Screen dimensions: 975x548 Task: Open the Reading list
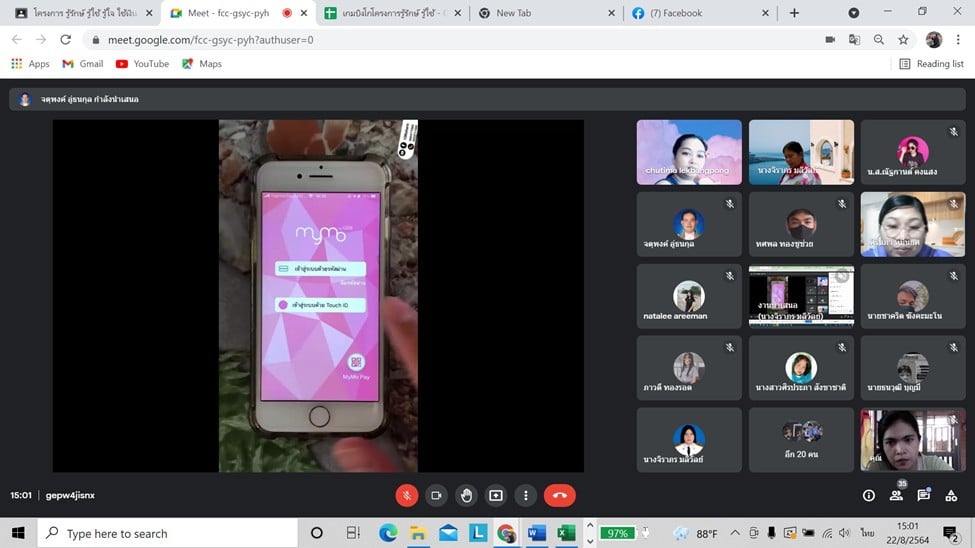tap(931, 63)
